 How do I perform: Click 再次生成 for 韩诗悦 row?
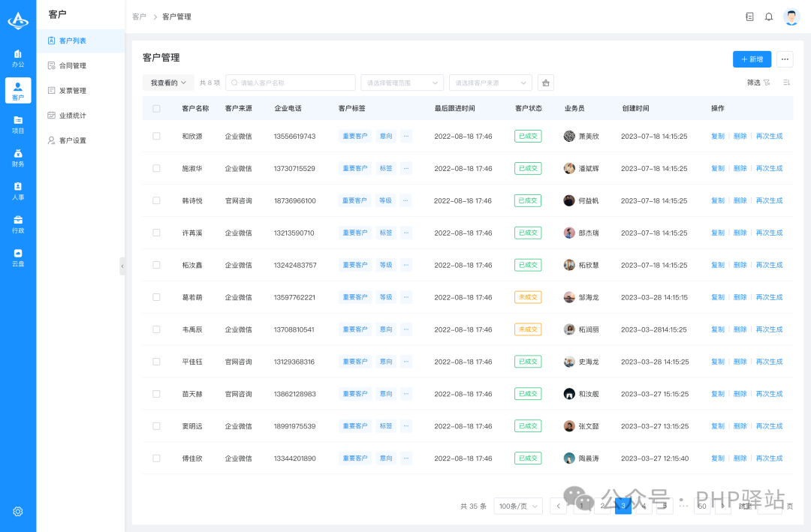click(x=769, y=200)
